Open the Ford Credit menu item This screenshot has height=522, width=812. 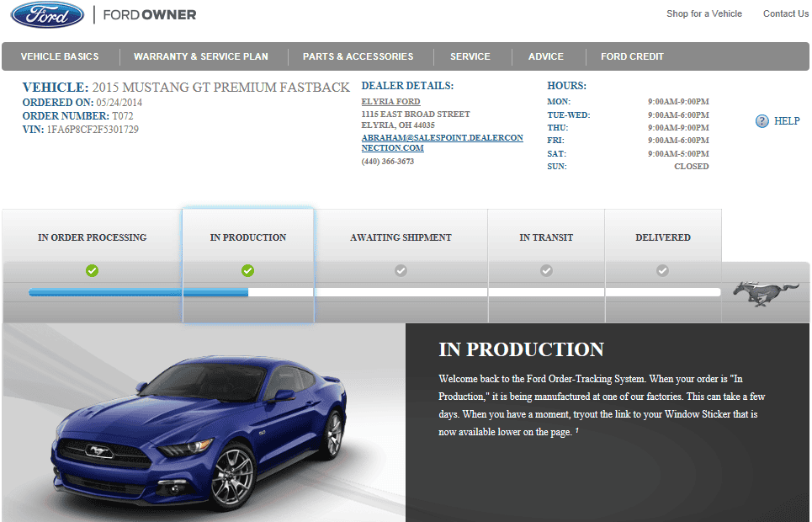[632, 56]
